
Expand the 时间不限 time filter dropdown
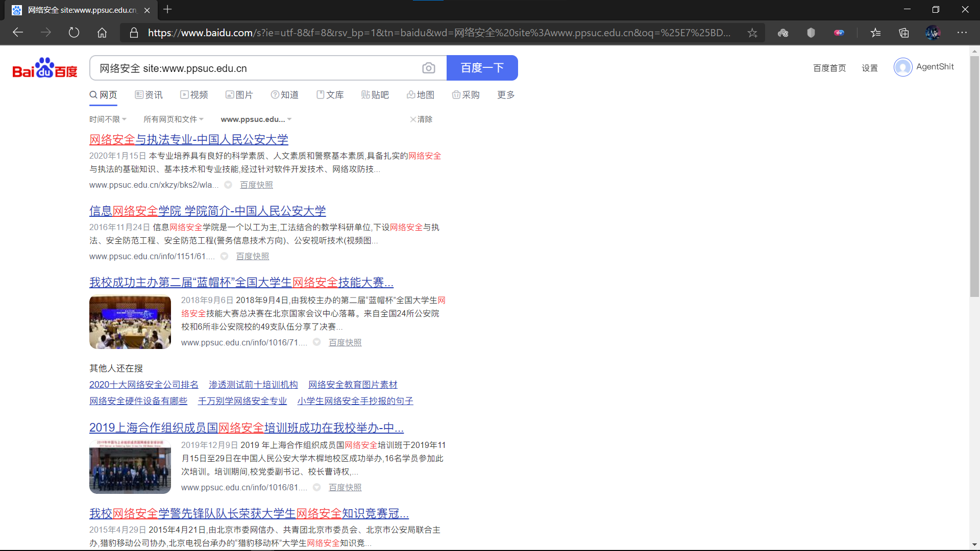(x=108, y=119)
